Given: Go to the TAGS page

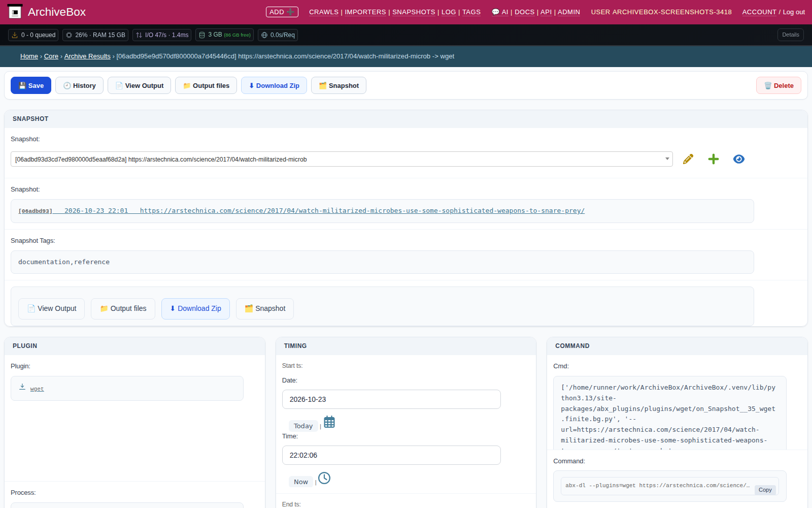Looking at the screenshot, I should point(471,12).
